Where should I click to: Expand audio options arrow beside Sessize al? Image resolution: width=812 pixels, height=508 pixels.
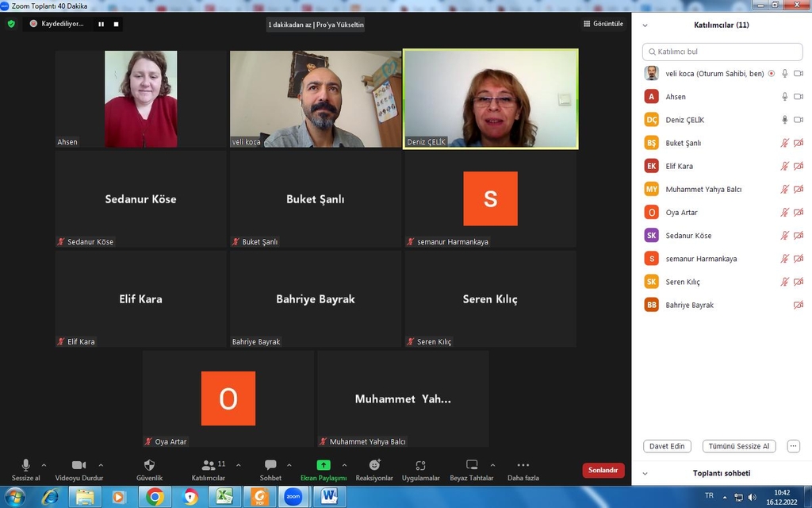44,465
